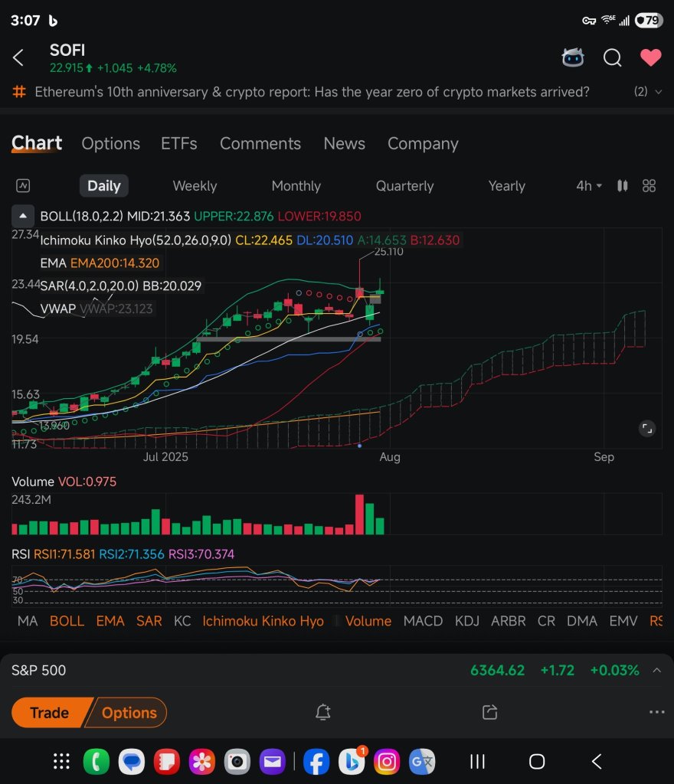
Task: Tap the Android home navigation button
Action: pos(537,762)
